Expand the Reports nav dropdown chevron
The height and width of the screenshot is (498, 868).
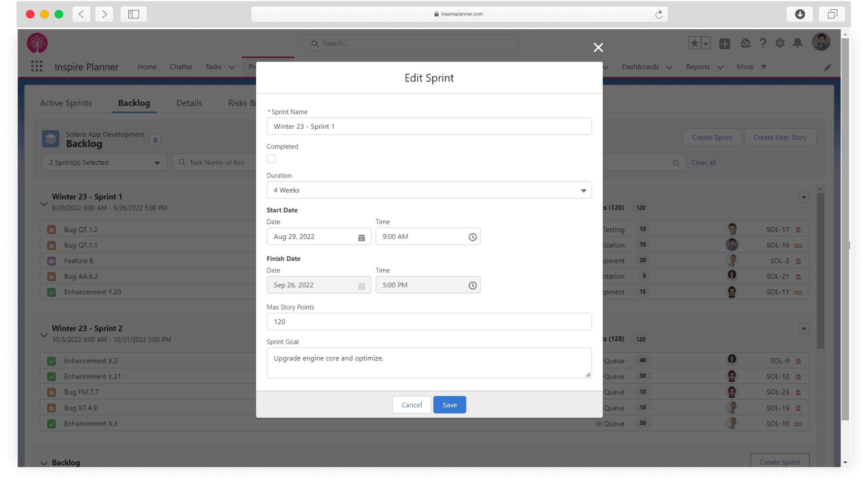pos(720,67)
